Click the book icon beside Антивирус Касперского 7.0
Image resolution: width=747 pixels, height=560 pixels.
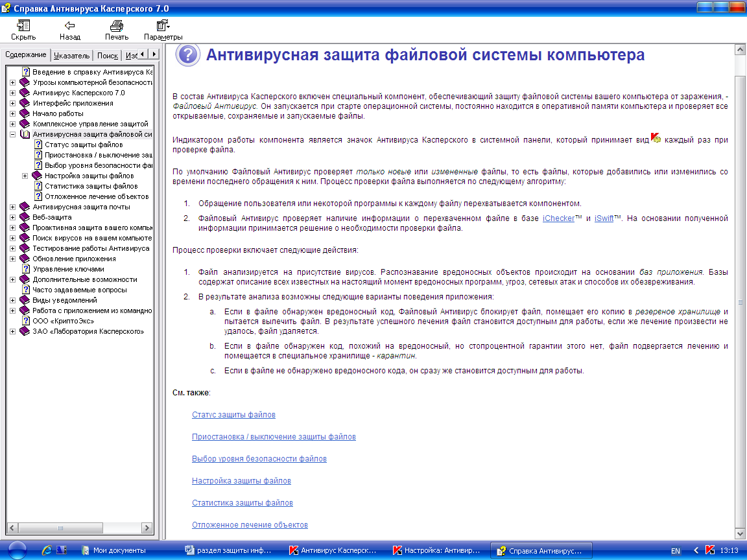tap(25, 93)
